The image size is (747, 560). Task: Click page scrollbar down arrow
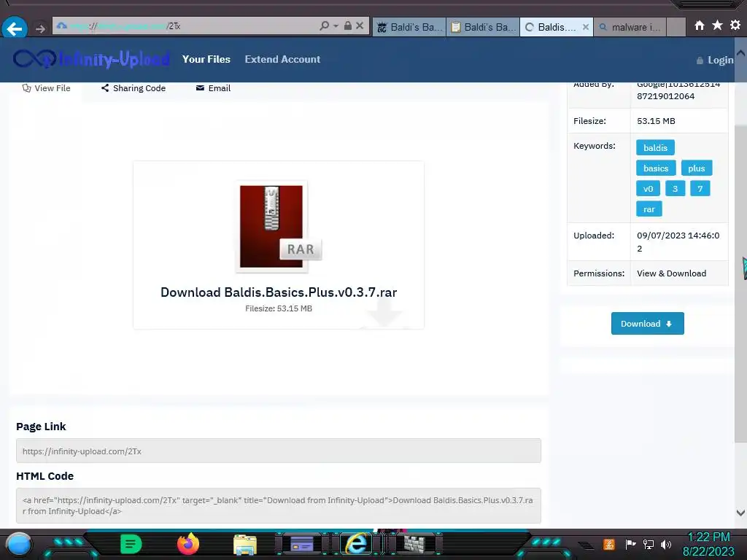(x=740, y=513)
